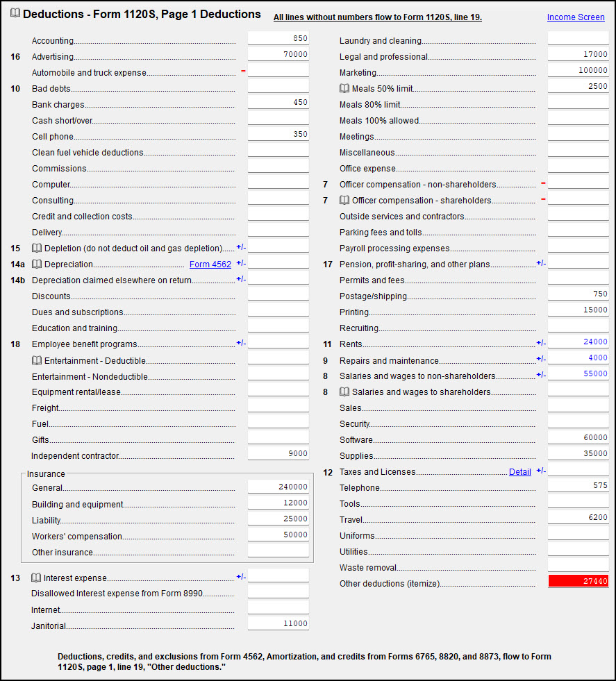Click the = override for Automobile and truck expense
The image size is (616, 681).
coord(243,72)
